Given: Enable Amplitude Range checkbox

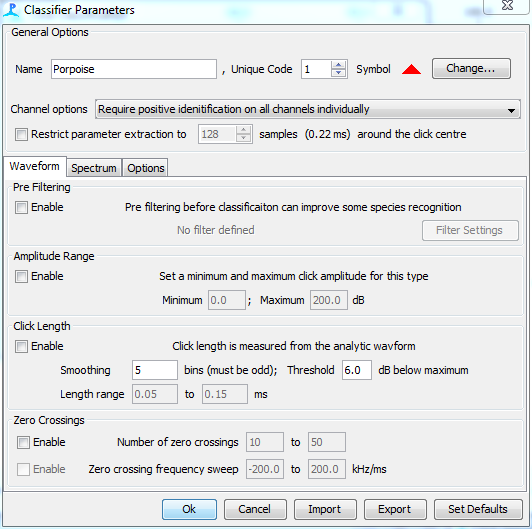Looking at the screenshot, I should coord(21,276).
